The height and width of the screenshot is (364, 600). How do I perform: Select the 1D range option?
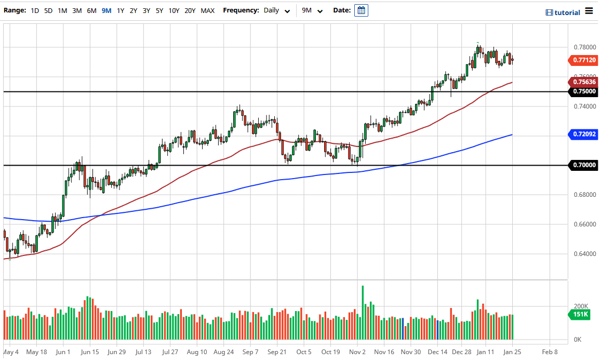35,10
